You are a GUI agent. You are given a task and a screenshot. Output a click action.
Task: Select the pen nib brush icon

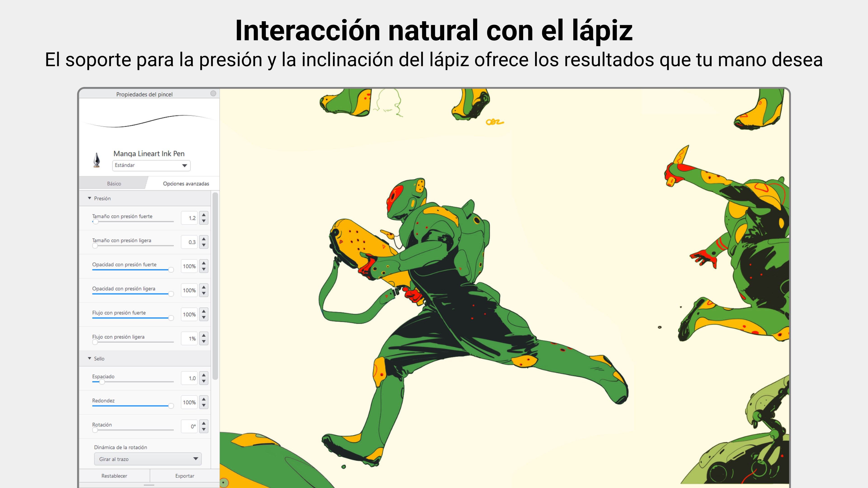pyautogui.click(x=97, y=161)
